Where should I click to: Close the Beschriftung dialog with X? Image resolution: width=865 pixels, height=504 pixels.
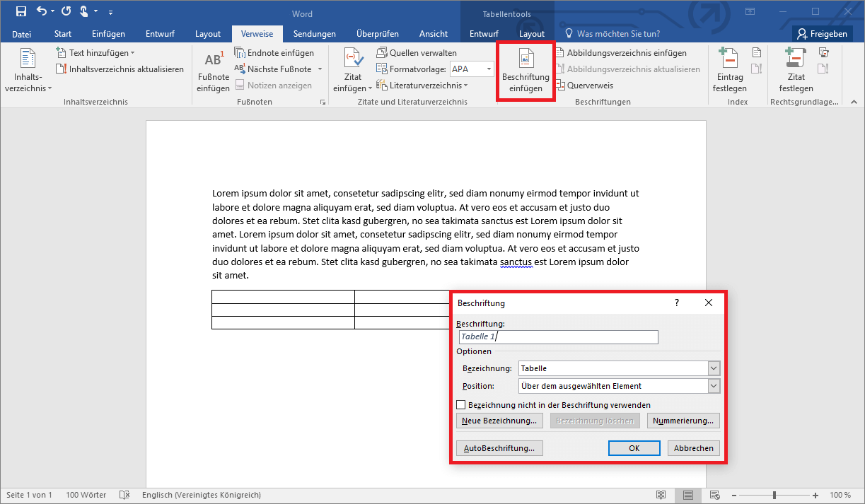tap(709, 303)
